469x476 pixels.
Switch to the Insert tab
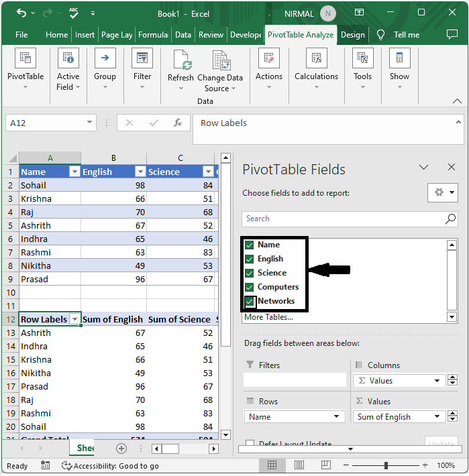coord(85,35)
